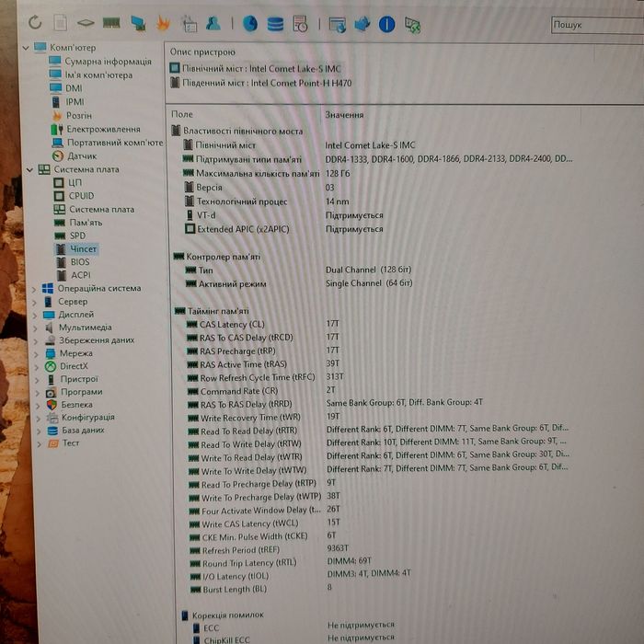This screenshot has width=644, height=644.
Task: Open the database stack toolbar icon
Action: (x=275, y=24)
